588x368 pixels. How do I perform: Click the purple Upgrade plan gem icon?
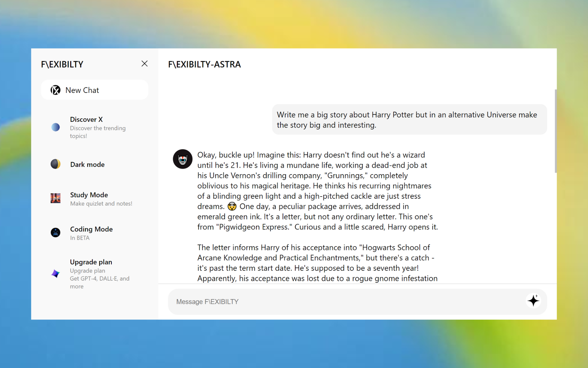[x=55, y=273]
